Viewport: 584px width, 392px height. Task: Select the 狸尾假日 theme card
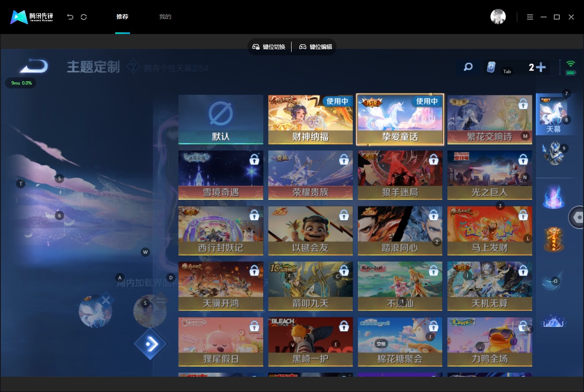[x=221, y=342]
